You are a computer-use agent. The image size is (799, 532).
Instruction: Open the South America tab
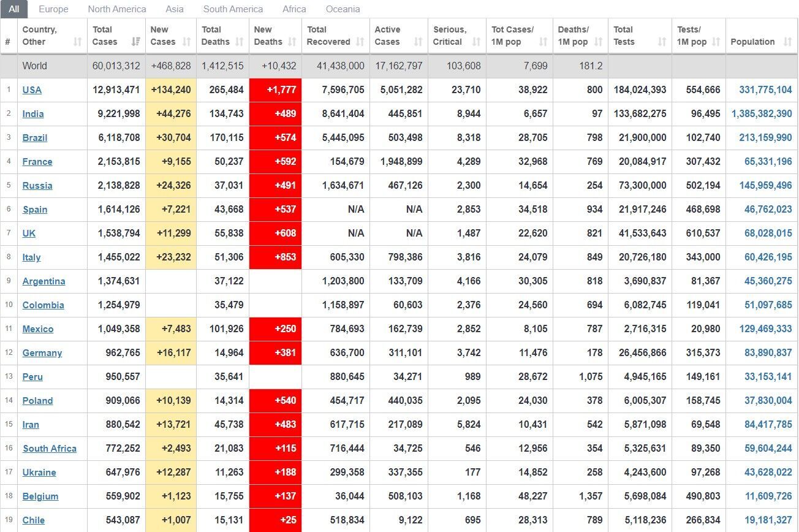tap(233, 9)
